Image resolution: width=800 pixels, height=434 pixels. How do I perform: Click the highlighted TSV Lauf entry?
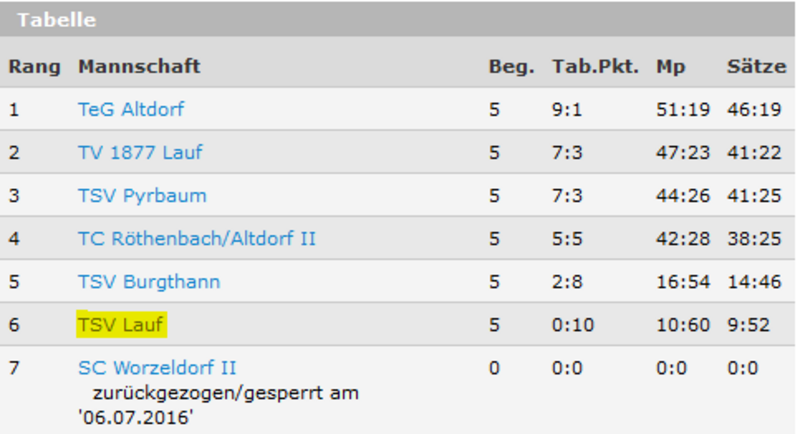pos(121,325)
